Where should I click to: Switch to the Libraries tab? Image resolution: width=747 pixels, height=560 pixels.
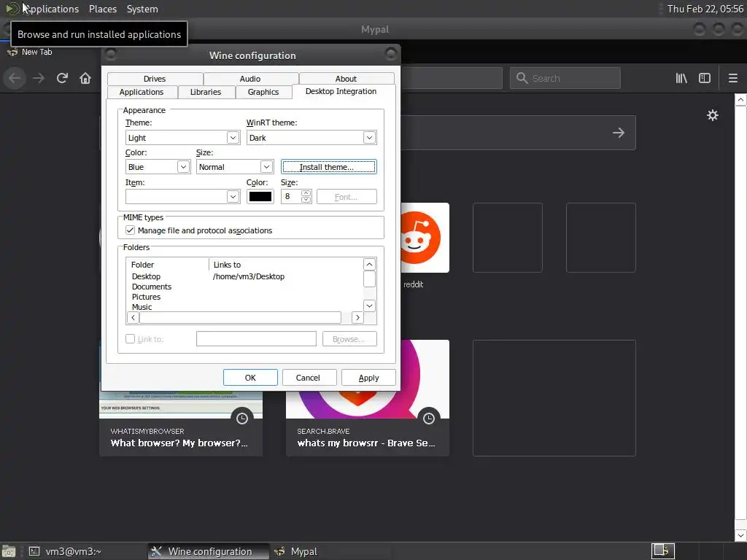click(206, 92)
